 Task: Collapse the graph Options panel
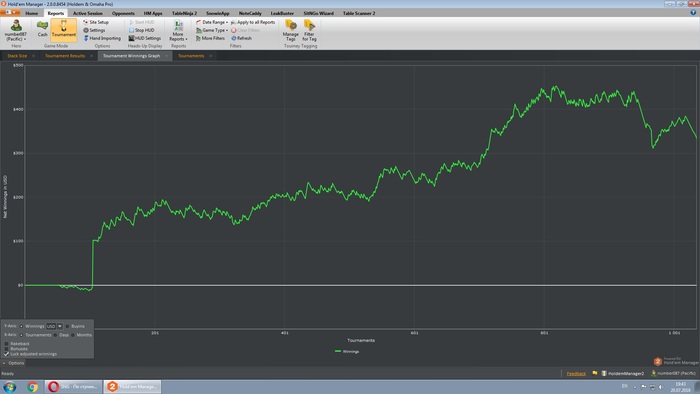[x=13, y=363]
